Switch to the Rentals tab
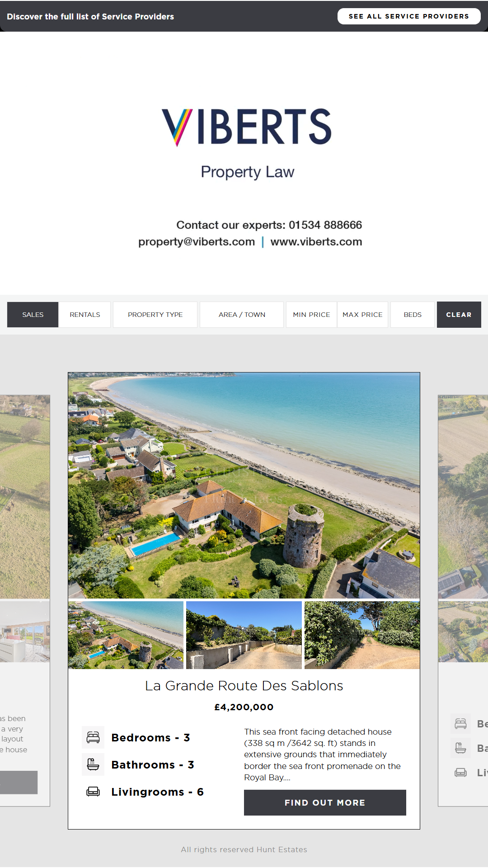This screenshot has height=868, width=488. [x=85, y=315]
